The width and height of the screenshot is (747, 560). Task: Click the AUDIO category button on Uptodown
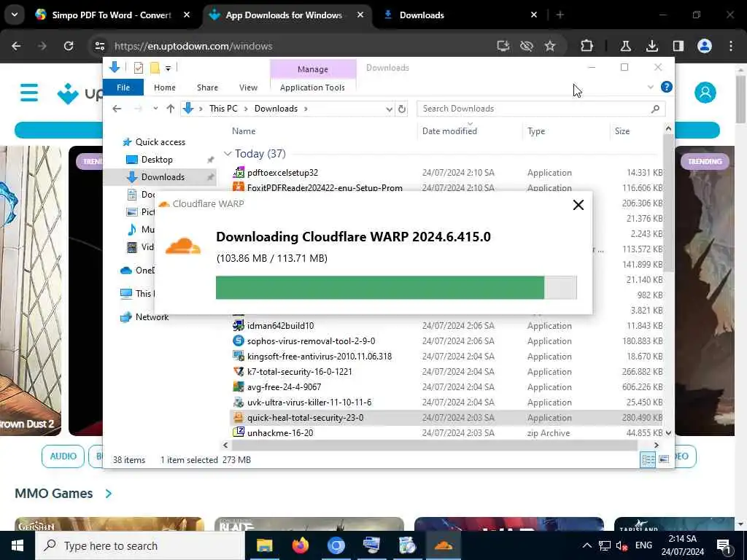[x=63, y=456]
